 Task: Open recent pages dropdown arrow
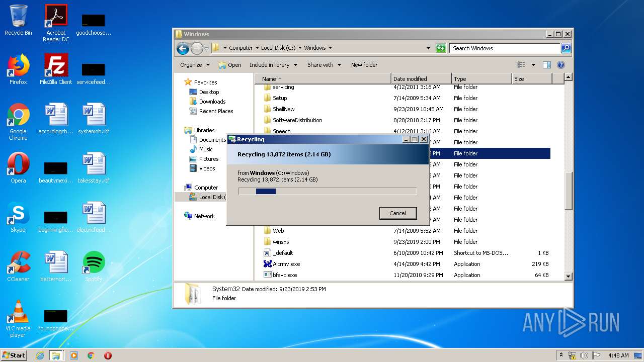pyautogui.click(x=206, y=49)
